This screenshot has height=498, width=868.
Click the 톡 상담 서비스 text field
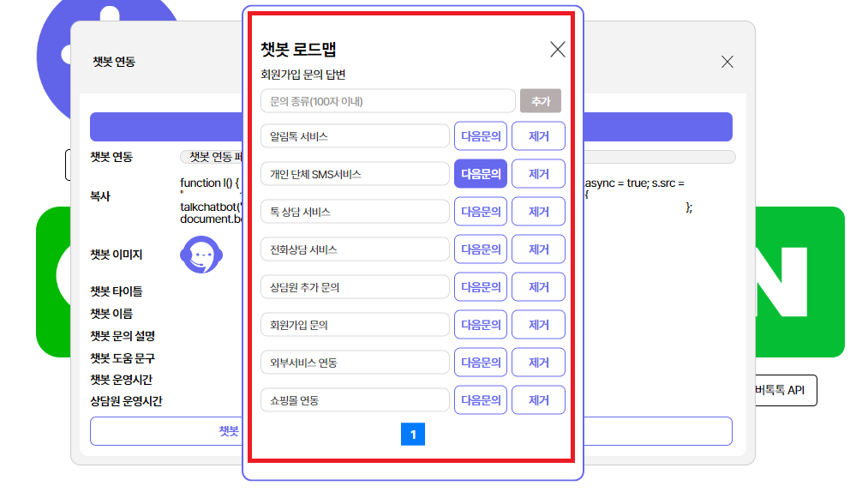tap(355, 212)
